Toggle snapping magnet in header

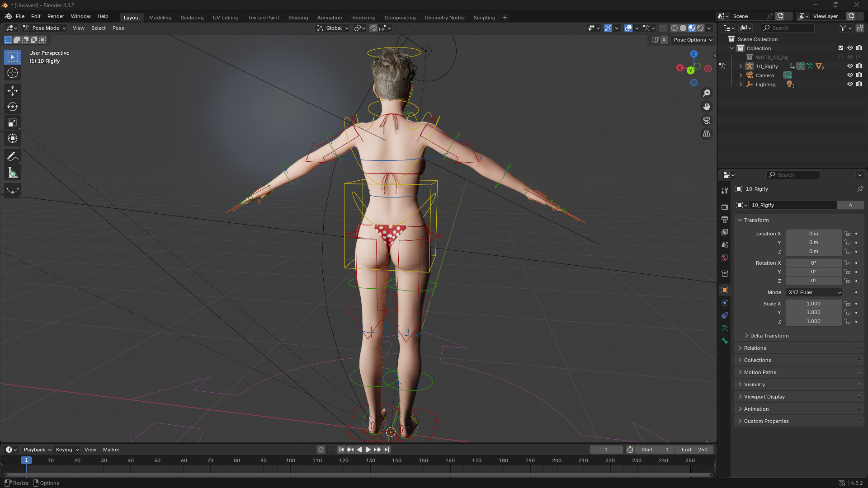click(373, 28)
